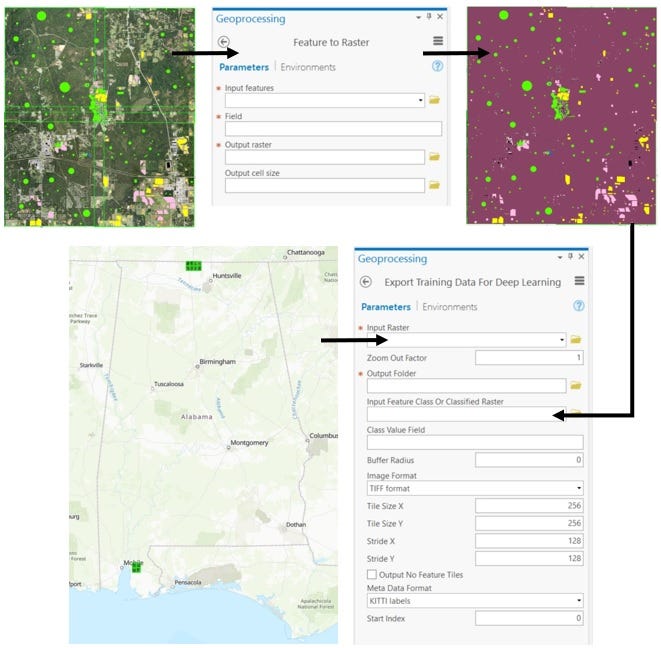
Task: Switch to Environments tab in Feature to Raster
Action: (308, 67)
